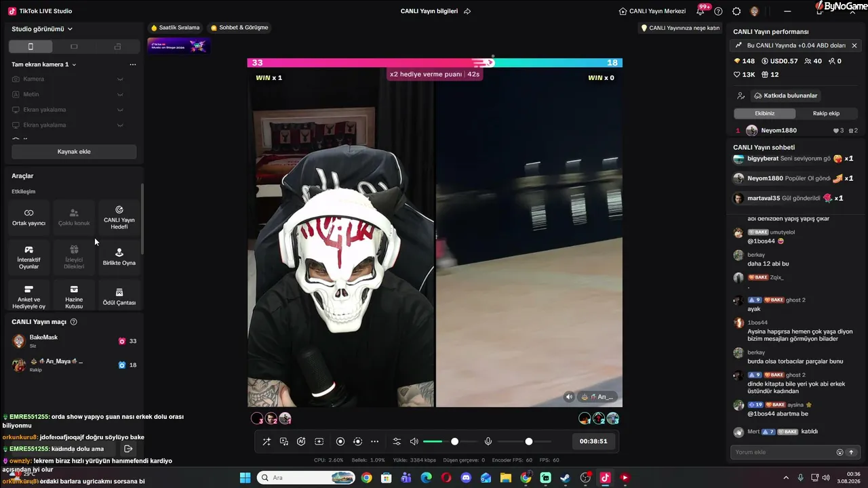Click the Katkıda bulunanlar button
Image resolution: width=868 pixels, height=488 pixels.
click(x=785, y=96)
